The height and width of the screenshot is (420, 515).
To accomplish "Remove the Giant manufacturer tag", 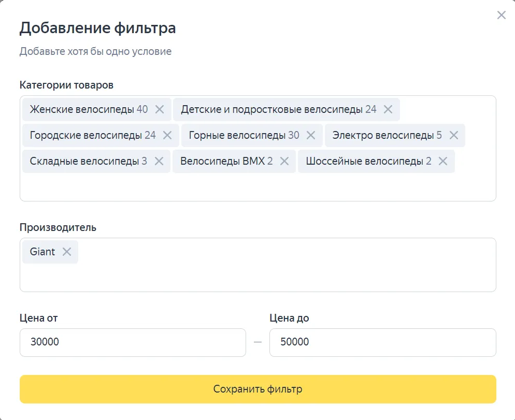I will coord(67,252).
